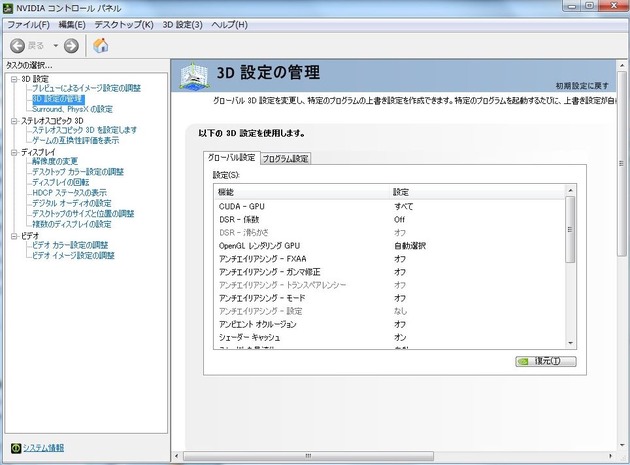The width and height of the screenshot is (630, 465).
Task: Click main panel vertical scrollbar thumb
Action: [x=622, y=164]
